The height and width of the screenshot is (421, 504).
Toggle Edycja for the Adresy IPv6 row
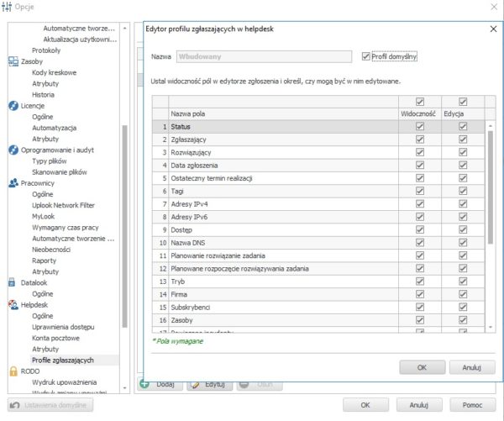coord(463,217)
